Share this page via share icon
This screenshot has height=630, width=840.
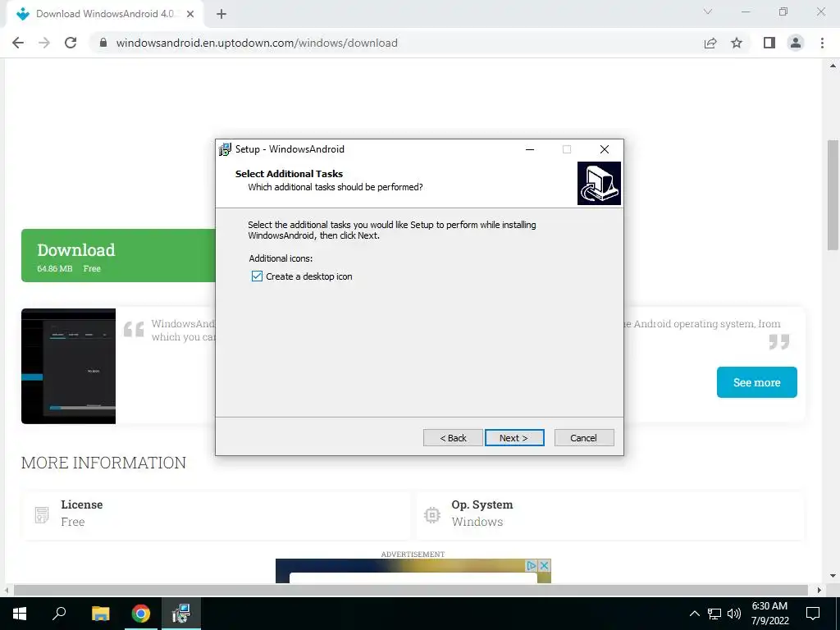710,43
